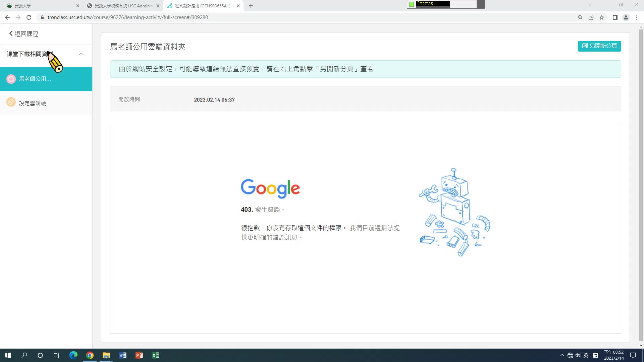This screenshot has height=362, width=644.
Task: Click the browser forward arrow
Action: (x=18, y=17)
